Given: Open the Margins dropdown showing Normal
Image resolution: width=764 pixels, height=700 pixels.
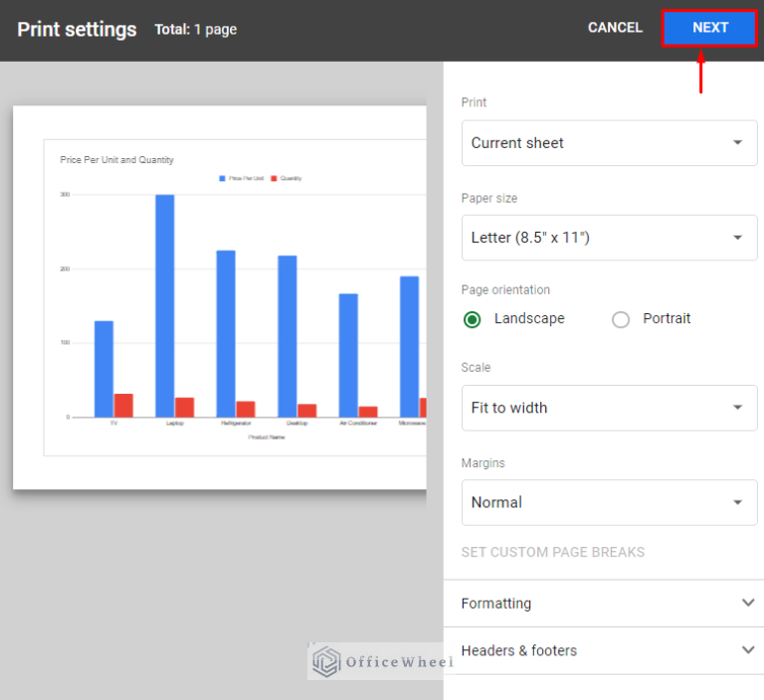Looking at the screenshot, I should coord(609,502).
